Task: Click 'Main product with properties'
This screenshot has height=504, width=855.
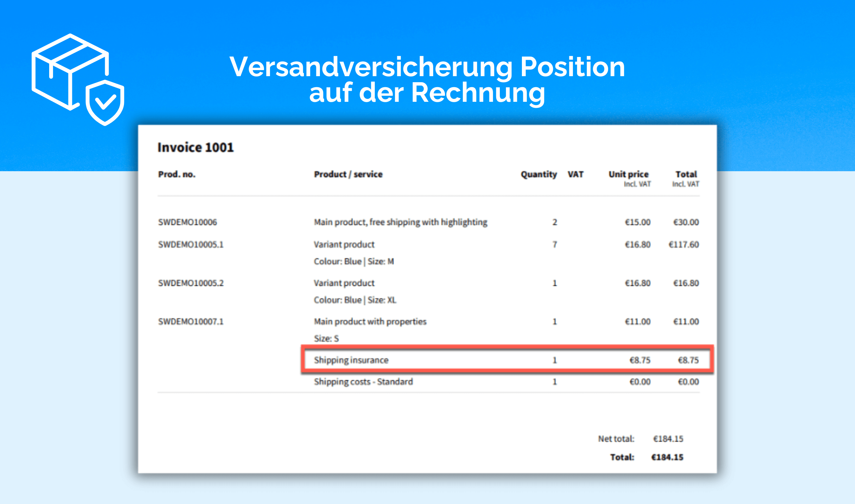Action: (x=370, y=321)
